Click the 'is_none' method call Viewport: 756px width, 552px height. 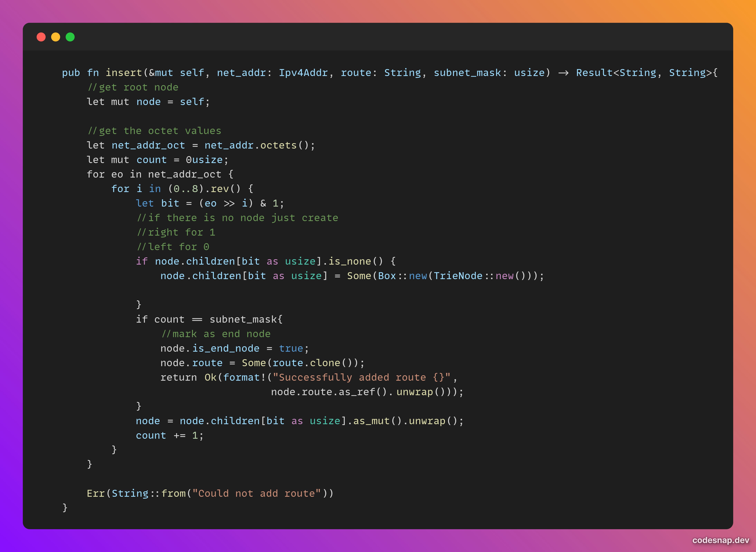350,261
